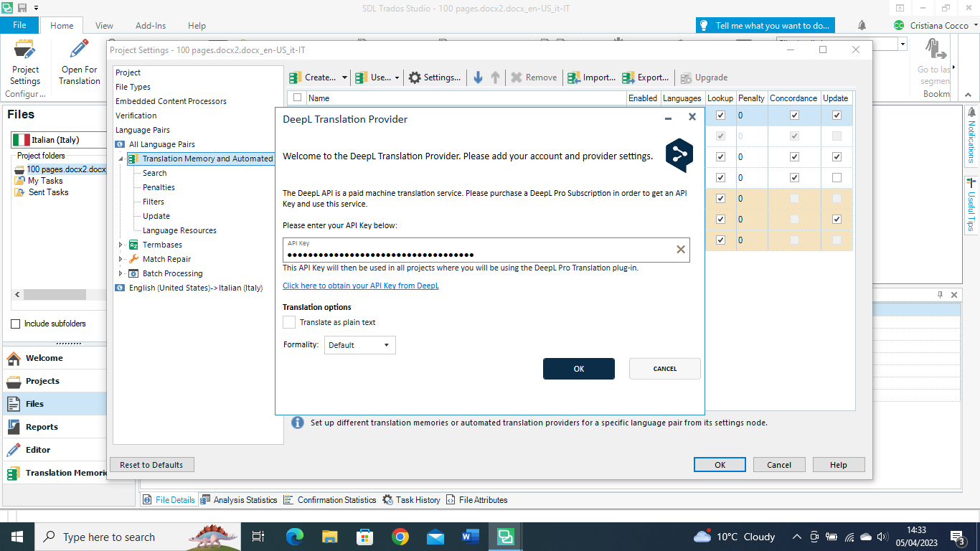Click the link to obtain DeepL API Key
Image resolution: width=980 pixels, height=551 pixels.
click(x=360, y=286)
